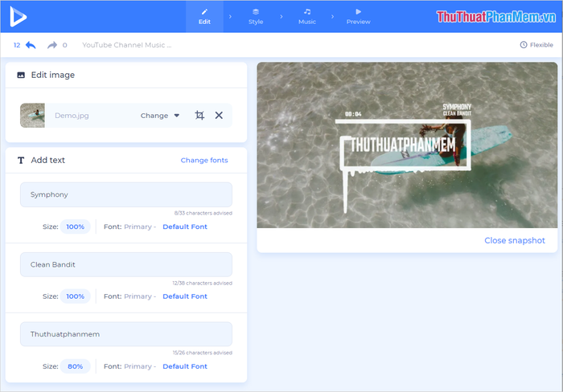Screen dimensions: 563x392
Task: Click Default Font under Thuthuatphanmem
Action: [185, 366]
